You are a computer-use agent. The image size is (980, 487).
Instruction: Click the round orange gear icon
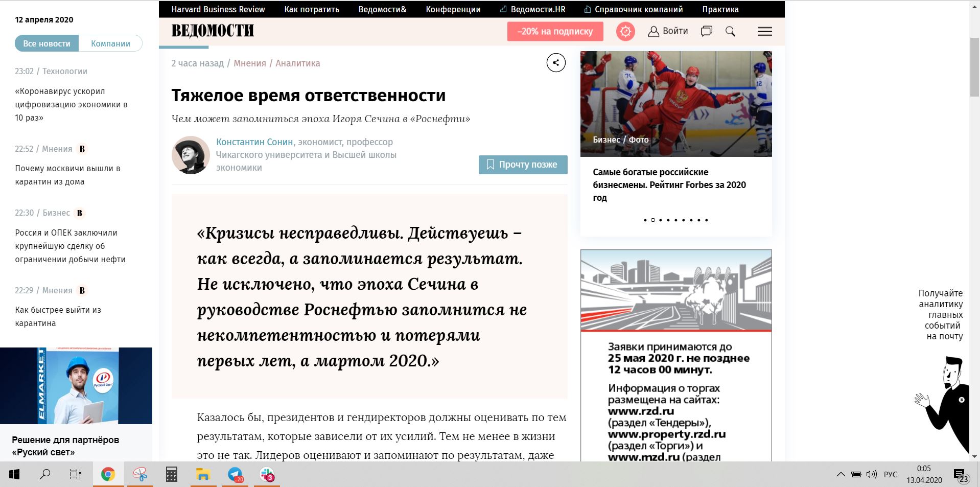point(625,32)
